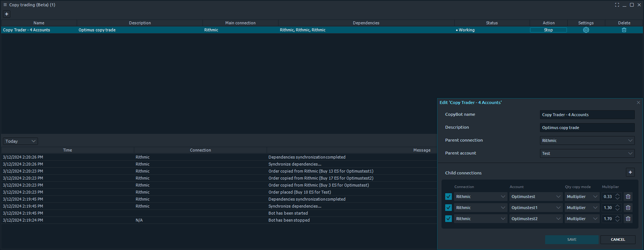644x250 pixels.
Task: Sort by Status column header
Action: tap(492, 23)
